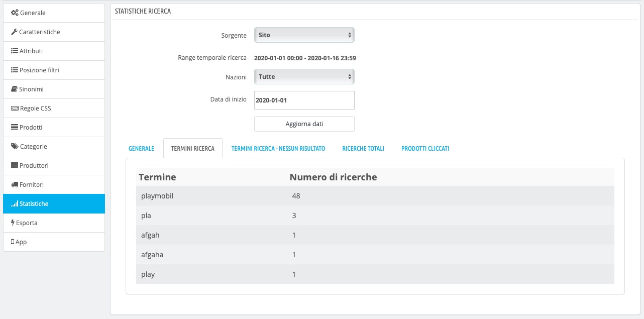Click the book icon beside Sinonimi
Image resolution: width=644 pixels, height=319 pixels.
pyautogui.click(x=14, y=89)
